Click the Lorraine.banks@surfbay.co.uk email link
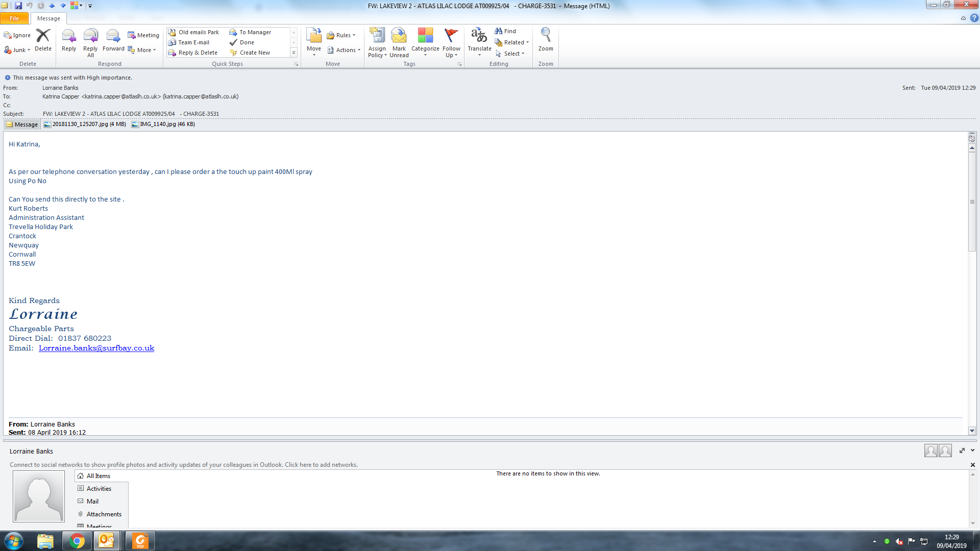The image size is (980, 551). (96, 348)
